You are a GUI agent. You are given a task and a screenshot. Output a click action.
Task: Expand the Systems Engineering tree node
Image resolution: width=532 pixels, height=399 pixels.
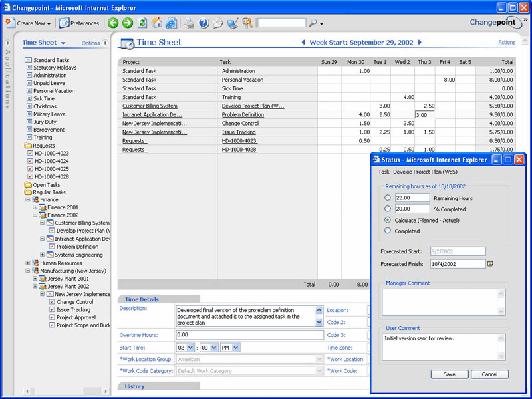(43, 255)
